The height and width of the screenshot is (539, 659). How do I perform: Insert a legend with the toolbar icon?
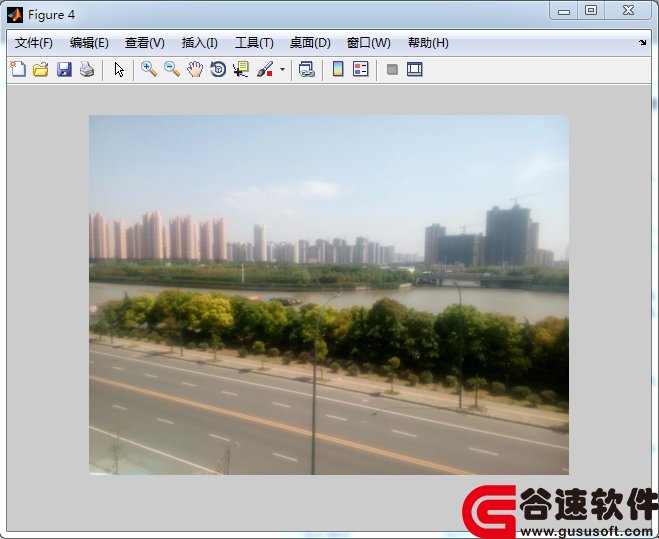[x=361, y=69]
